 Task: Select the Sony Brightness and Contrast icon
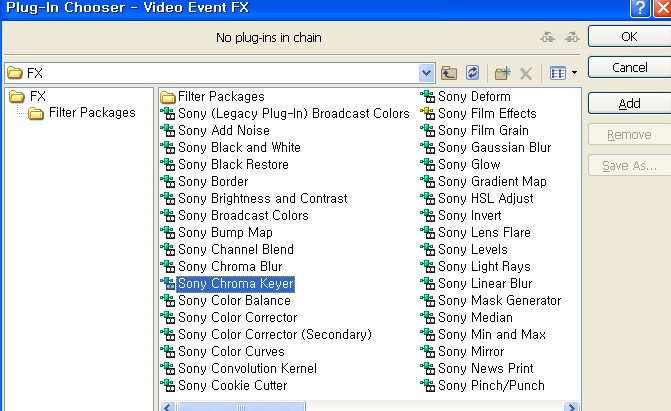(x=168, y=199)
